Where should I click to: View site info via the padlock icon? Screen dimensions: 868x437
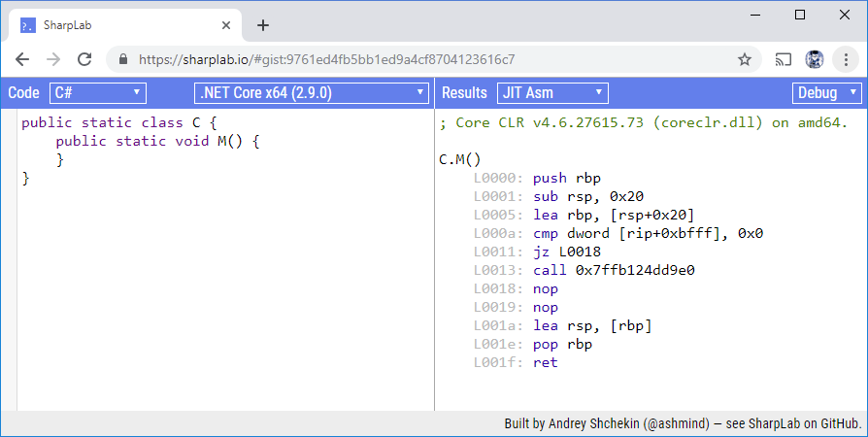pyautogui.click(x=123, y=59)
